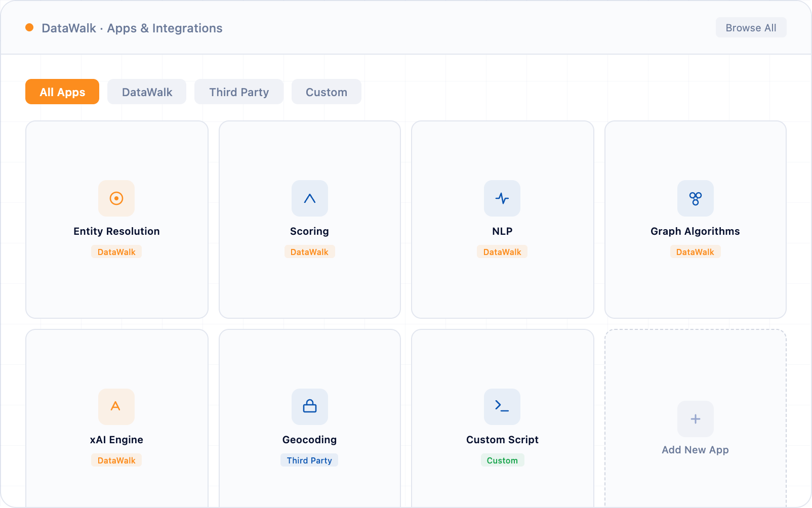Show the Third Party tab
Screen dimensions: 812x508
(239, 92)
